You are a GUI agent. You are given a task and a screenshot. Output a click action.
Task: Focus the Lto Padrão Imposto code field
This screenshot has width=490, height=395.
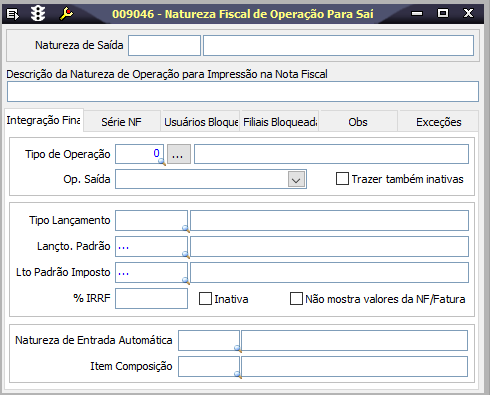point(151,272)
